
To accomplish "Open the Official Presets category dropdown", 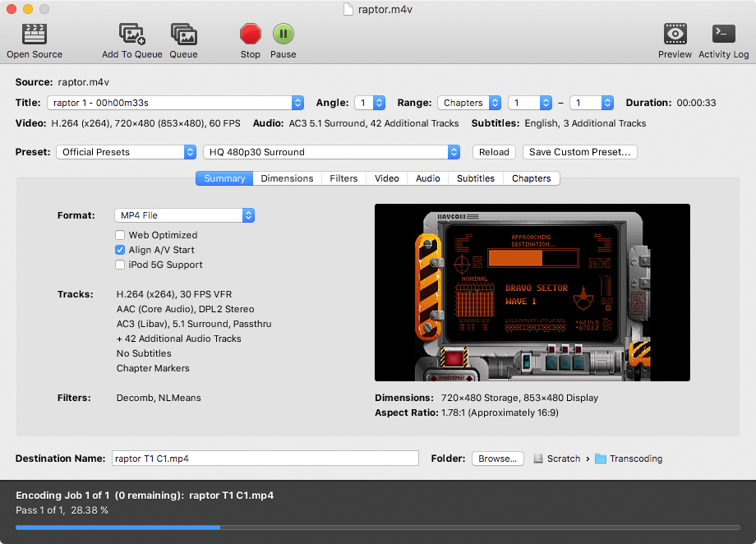I will click(x=126, y=152).
